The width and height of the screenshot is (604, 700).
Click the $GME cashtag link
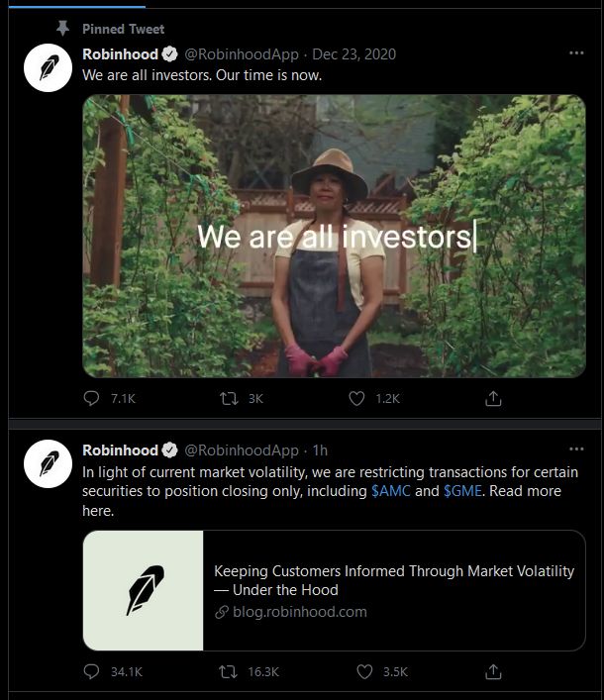point(462,491)
